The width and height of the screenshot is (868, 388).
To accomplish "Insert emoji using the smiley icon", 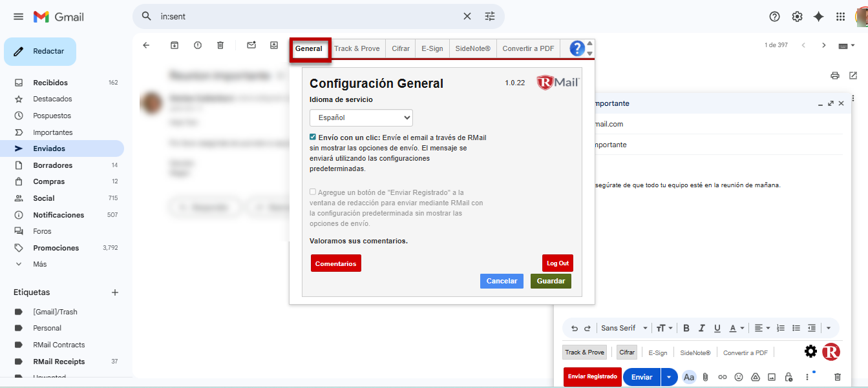I will 739,377.
